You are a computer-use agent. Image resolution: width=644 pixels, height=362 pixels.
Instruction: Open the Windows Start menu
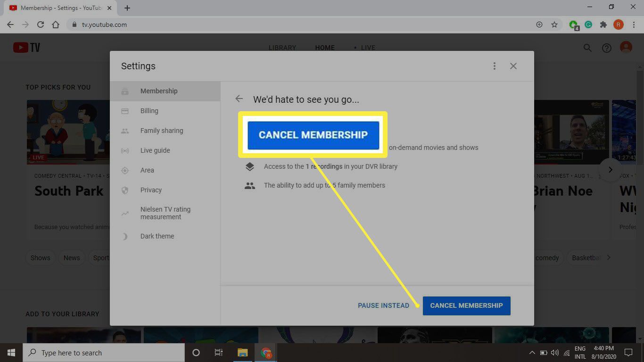(x=11, y=353)
